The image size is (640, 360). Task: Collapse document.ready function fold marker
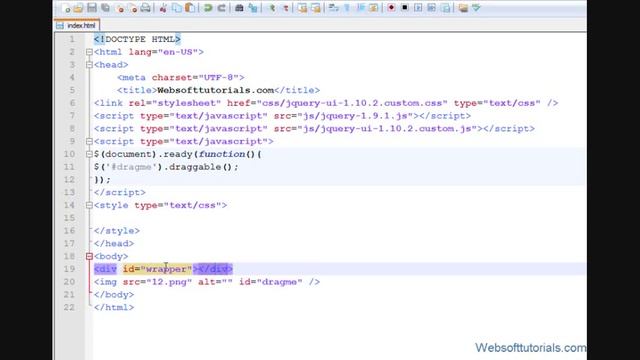pos(89,154)
